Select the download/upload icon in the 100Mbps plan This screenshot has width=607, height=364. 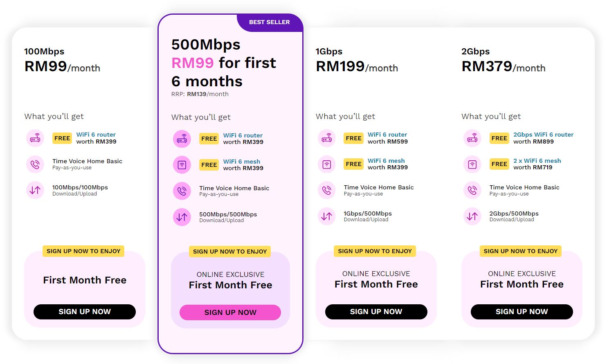[x=35, y=190]
